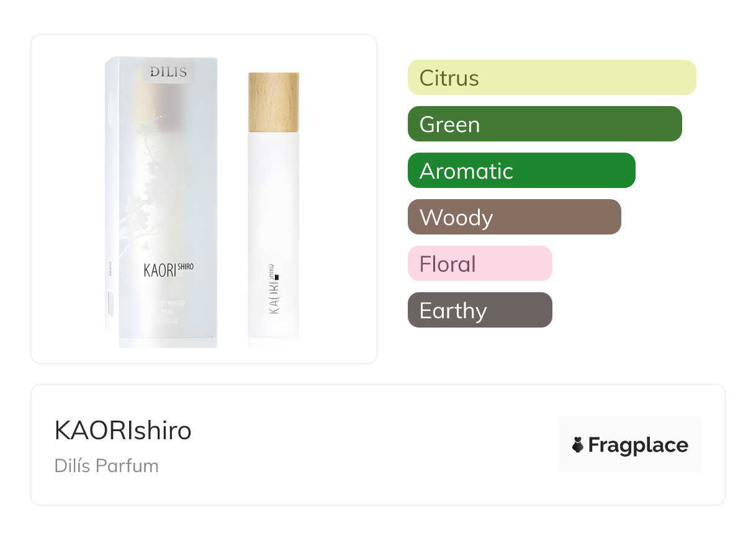
Task: Click the Aromatic accord bar
Action: 521,171
